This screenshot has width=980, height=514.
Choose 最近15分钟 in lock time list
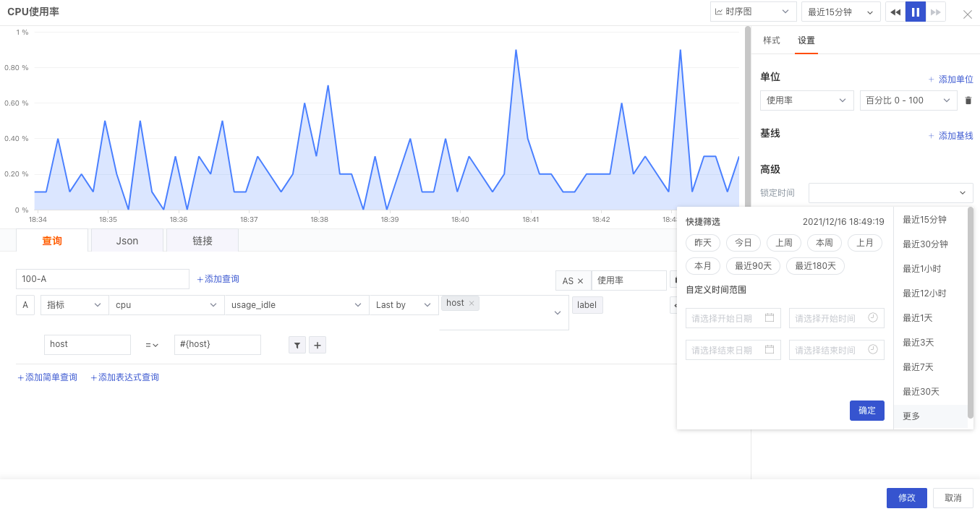click(930, 220)
